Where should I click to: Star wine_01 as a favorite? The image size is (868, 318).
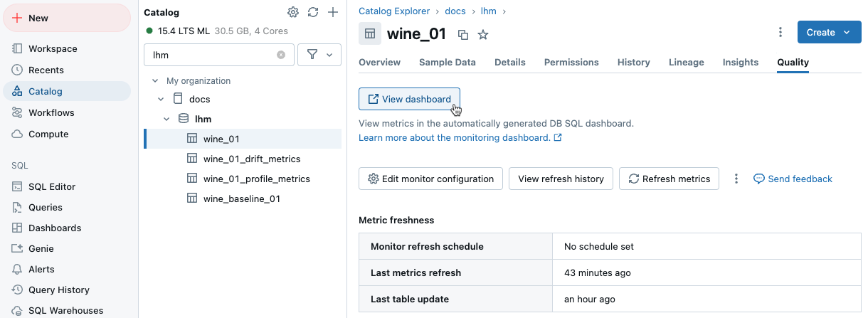(483, 34)
